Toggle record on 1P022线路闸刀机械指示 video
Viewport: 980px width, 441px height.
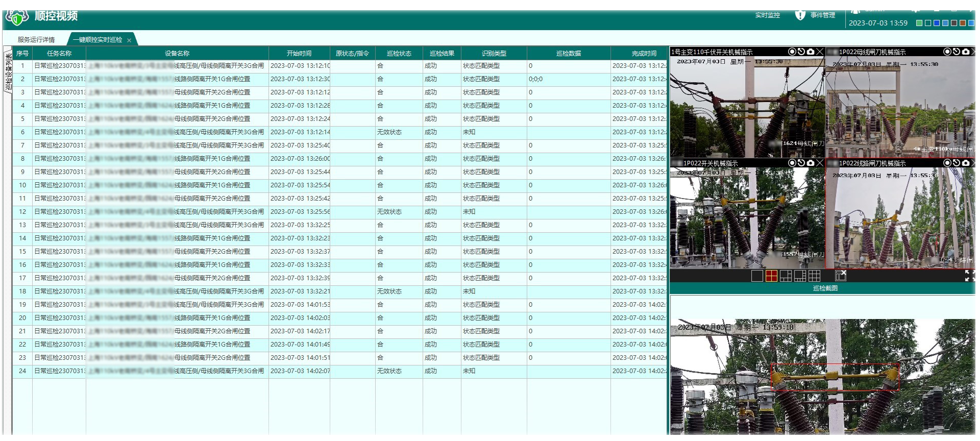point(947,163)
